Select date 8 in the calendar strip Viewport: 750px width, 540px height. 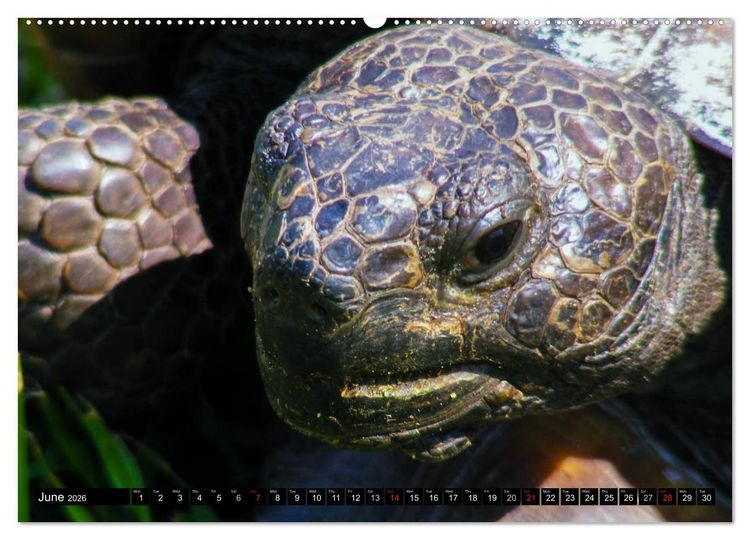pos(277,496)
